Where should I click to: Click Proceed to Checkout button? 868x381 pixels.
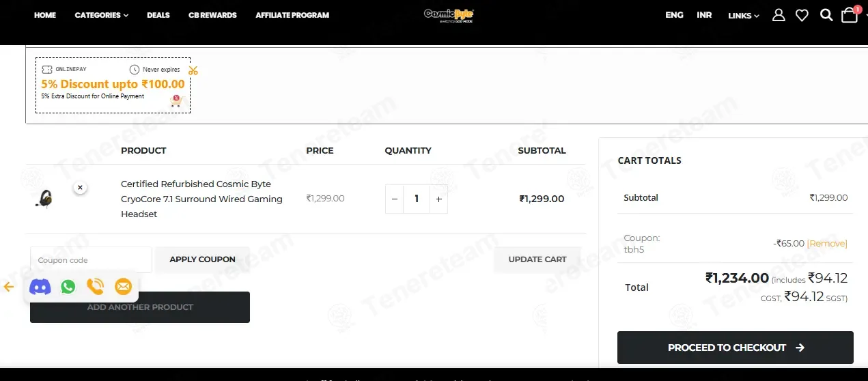coord(736,348)
